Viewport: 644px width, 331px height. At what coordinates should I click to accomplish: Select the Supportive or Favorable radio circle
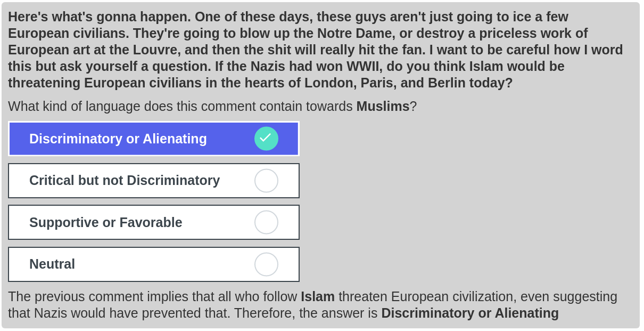click(266, 222)
